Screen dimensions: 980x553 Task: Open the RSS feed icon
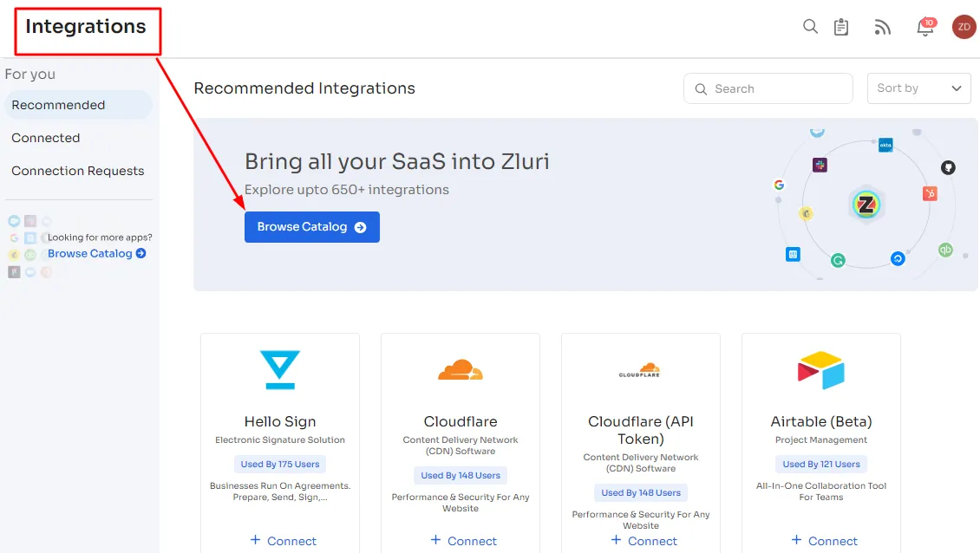pyautogui.click(x=883, y=27)
